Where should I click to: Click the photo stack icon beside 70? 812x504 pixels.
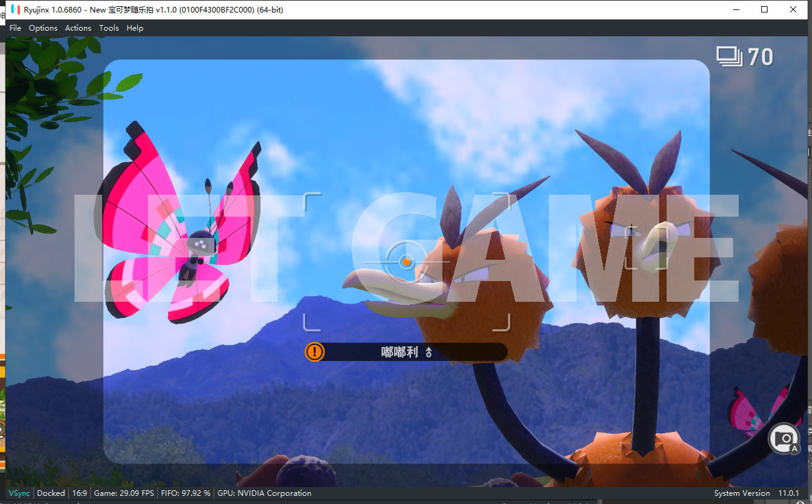click(x=729, y=57)
